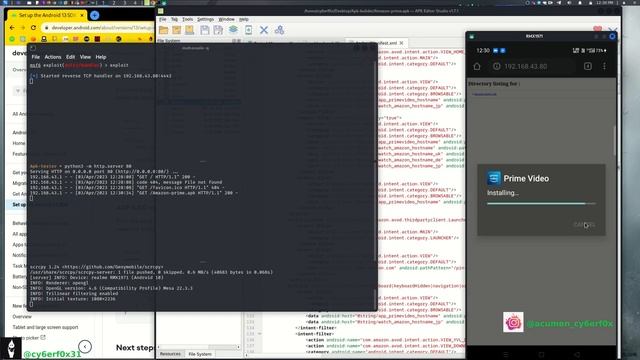Open Tab menu in APK Editor Studio

coord(174,19)
